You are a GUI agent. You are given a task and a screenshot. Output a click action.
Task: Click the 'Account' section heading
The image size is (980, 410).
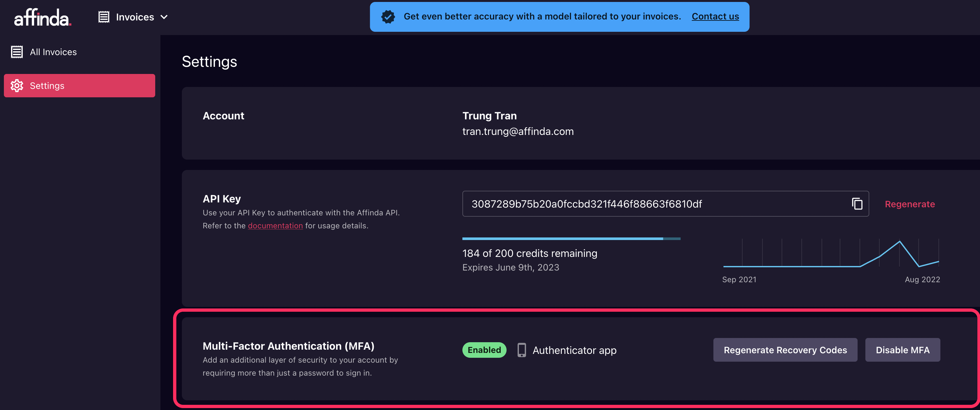(223, 116)
